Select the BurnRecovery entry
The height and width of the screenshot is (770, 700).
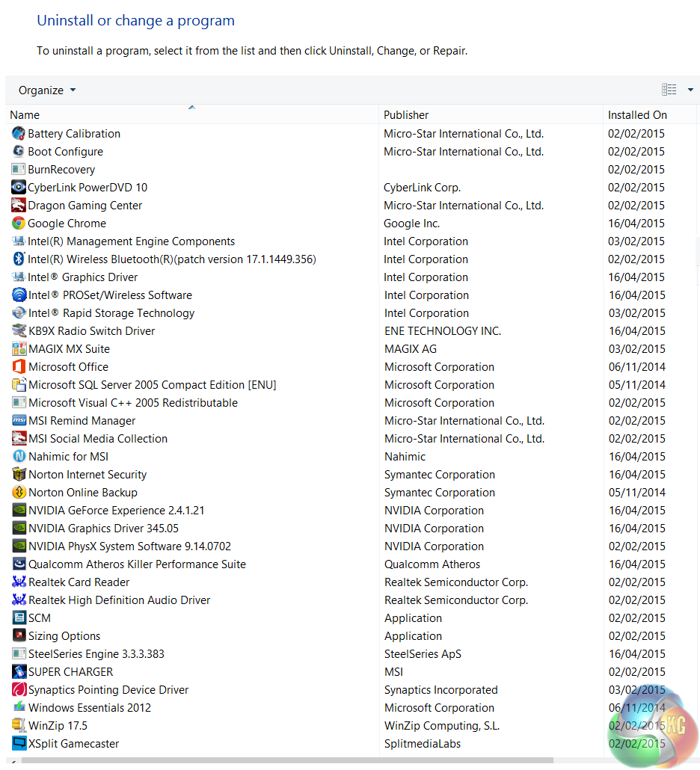click(61, 170)
